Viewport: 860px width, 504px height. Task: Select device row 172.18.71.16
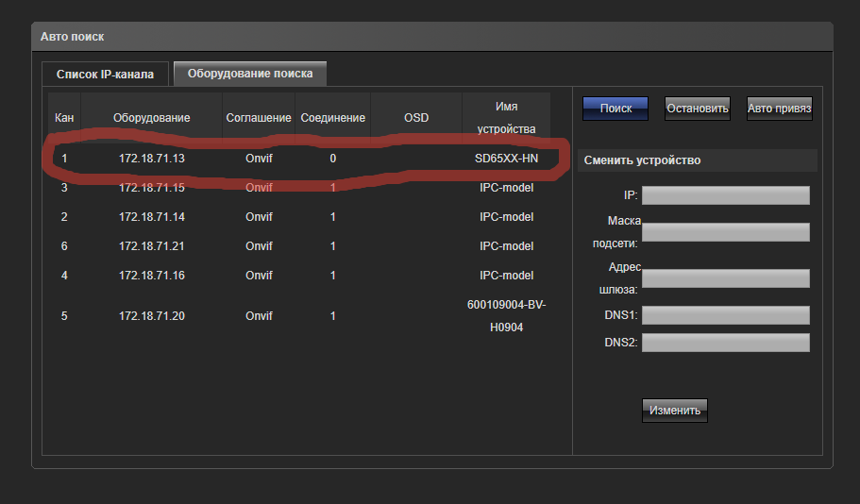(152, 276)
